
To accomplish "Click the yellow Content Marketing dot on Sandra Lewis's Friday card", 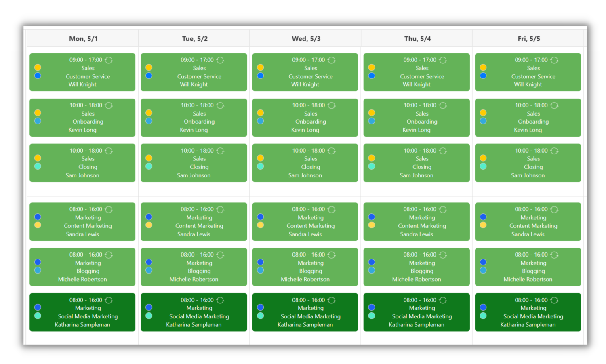I will tap(483, 225).
